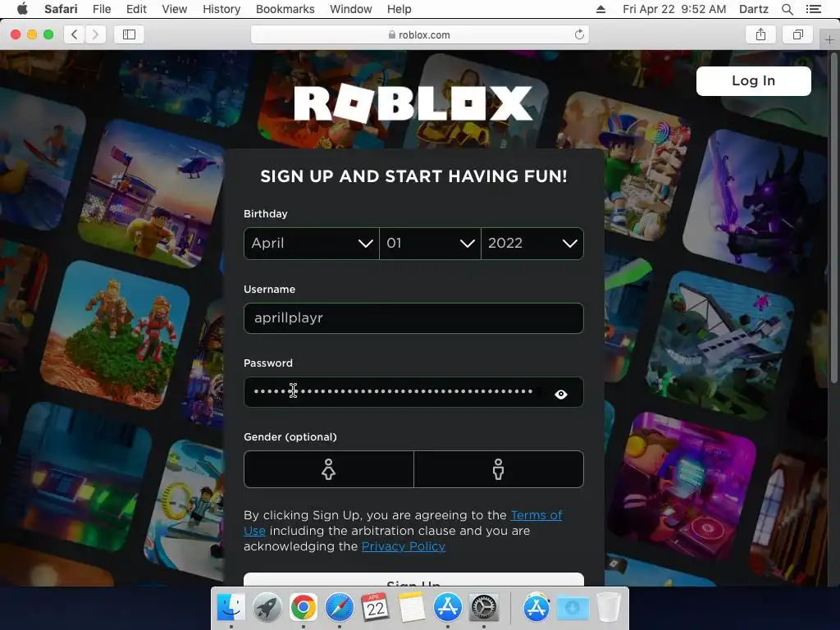Click the eject icon in menu bar
The width and height of the screenshot is (840, 630).
coord(600,9)
